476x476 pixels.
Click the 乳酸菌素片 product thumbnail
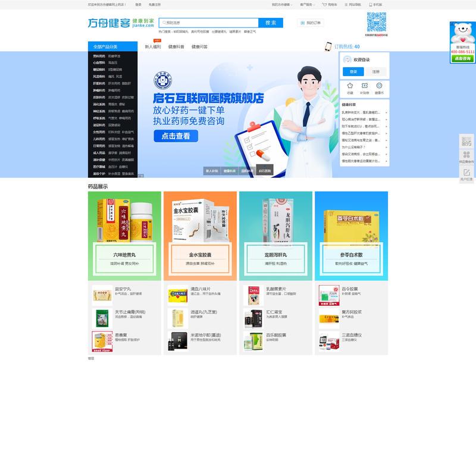pyautogui.click(x=253, y=295)
